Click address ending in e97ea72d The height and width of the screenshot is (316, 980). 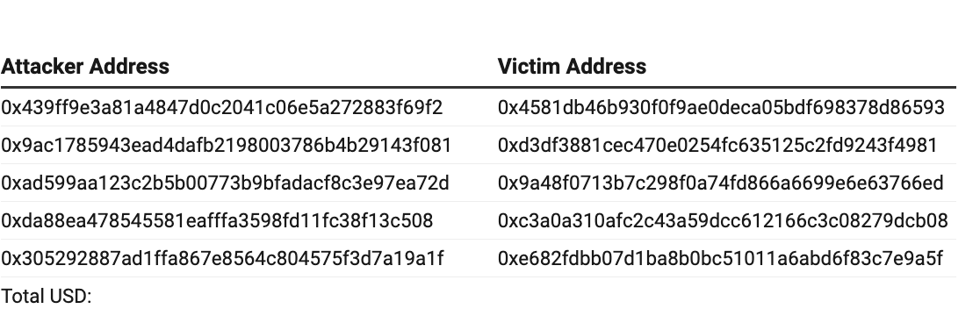(x=225, y=183)
